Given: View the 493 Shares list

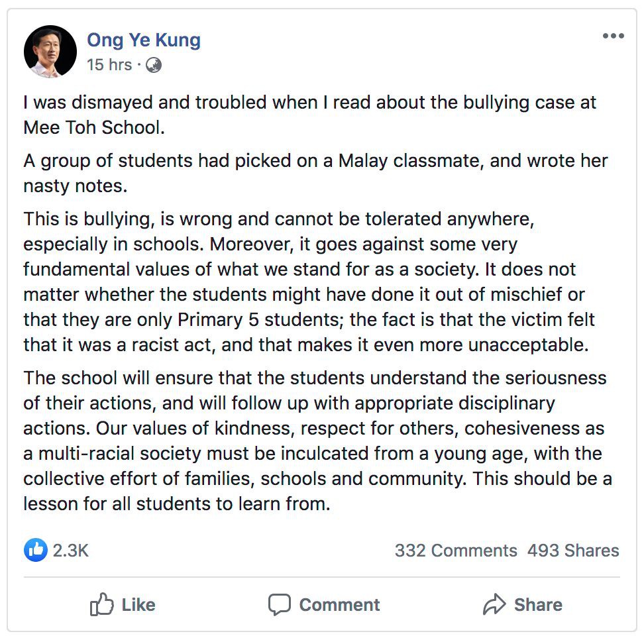Looking at the screenshot, I should coord(573,551).
